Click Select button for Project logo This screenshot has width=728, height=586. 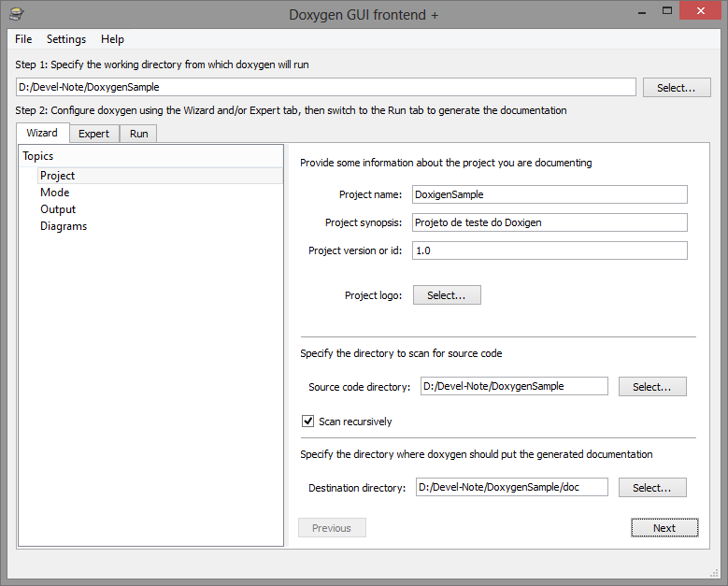click(x=447, y=295)
